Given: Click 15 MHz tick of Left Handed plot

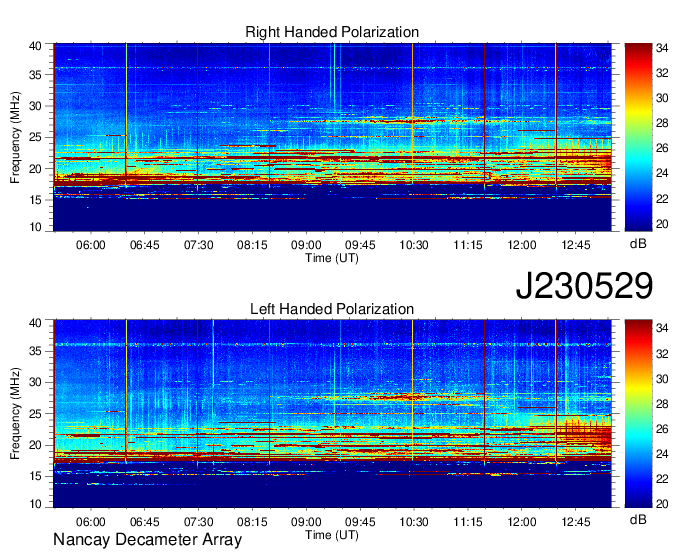Looking at the screenshot, I should 35,476.
